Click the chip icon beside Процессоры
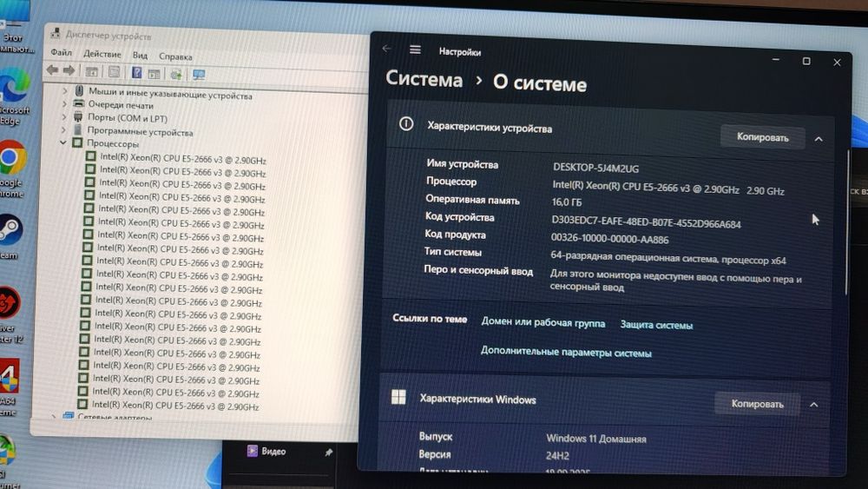Image resolution: width=868 pixels, height=489 pixels. coord(77,142)
